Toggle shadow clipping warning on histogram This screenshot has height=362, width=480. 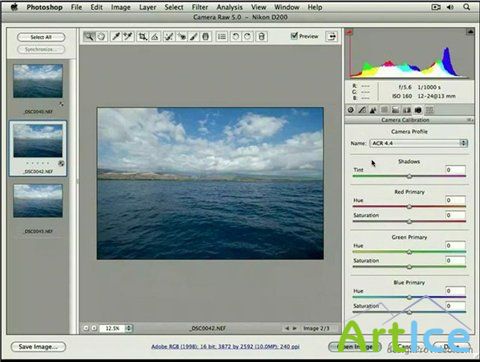pos(349,32)
